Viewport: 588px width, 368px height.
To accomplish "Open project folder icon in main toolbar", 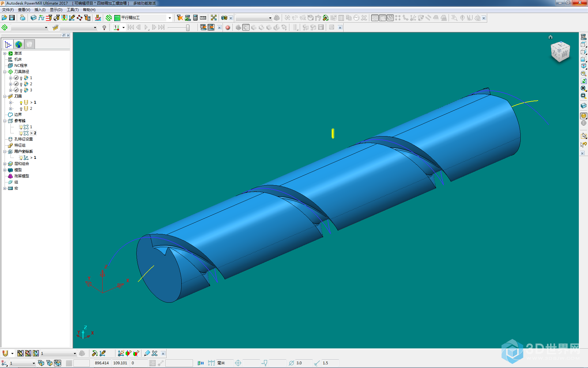I will [4, 18].
